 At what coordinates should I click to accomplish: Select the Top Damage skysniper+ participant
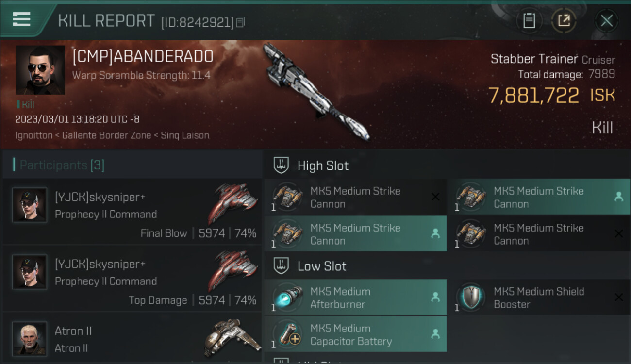(x=132, y=279)
